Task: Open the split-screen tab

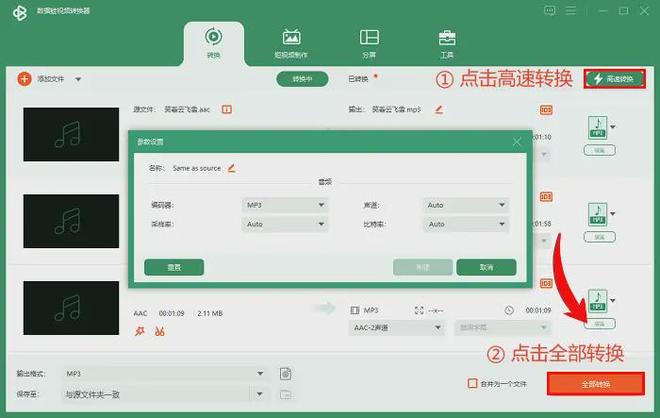Action: point(369,43)
